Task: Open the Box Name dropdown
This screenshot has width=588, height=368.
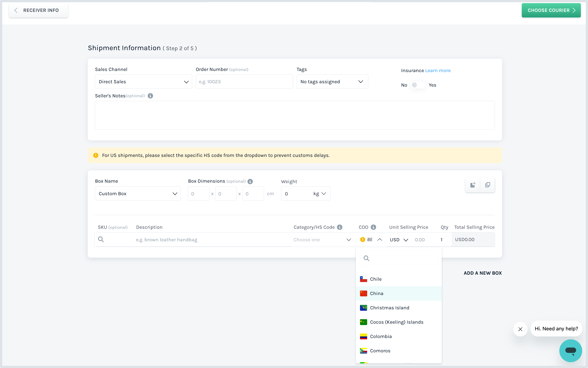Action: pos(138,193)
